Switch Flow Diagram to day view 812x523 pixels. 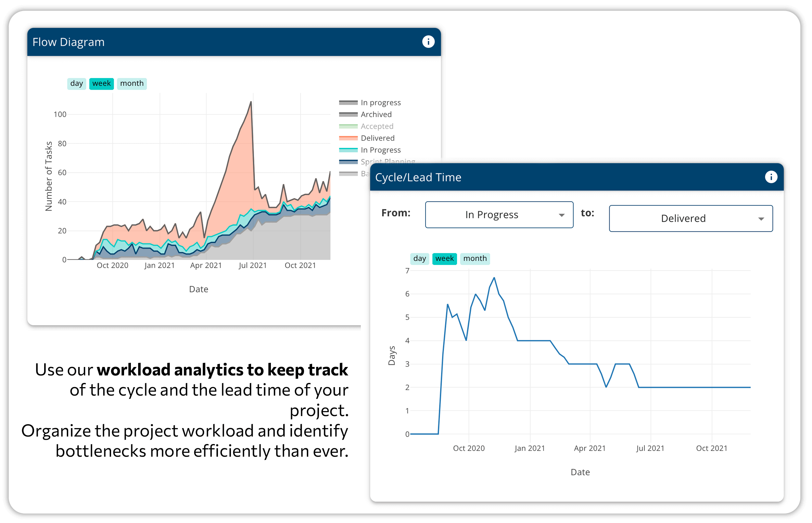tap(76, 84)
